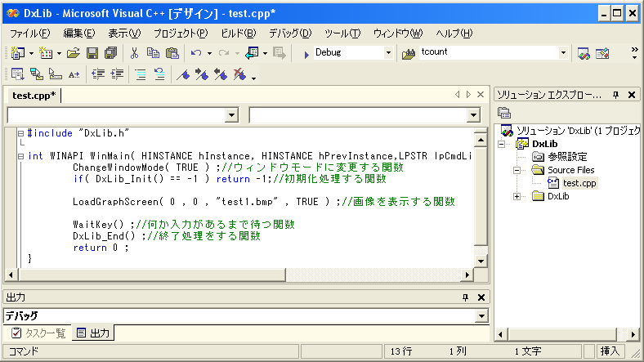This screenshot has width=644, height=362.
Task: Open the ファイル(F) menu
Action: [30, 34]
